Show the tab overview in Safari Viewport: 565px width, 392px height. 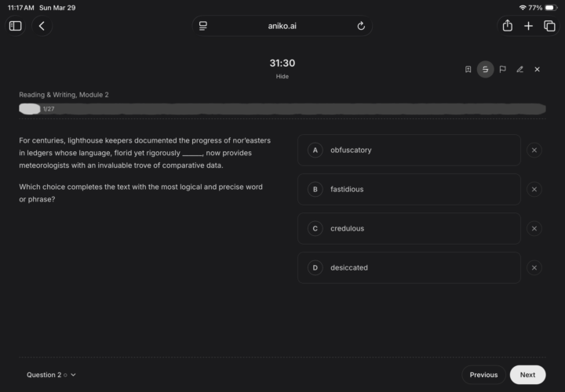(549, 26)
